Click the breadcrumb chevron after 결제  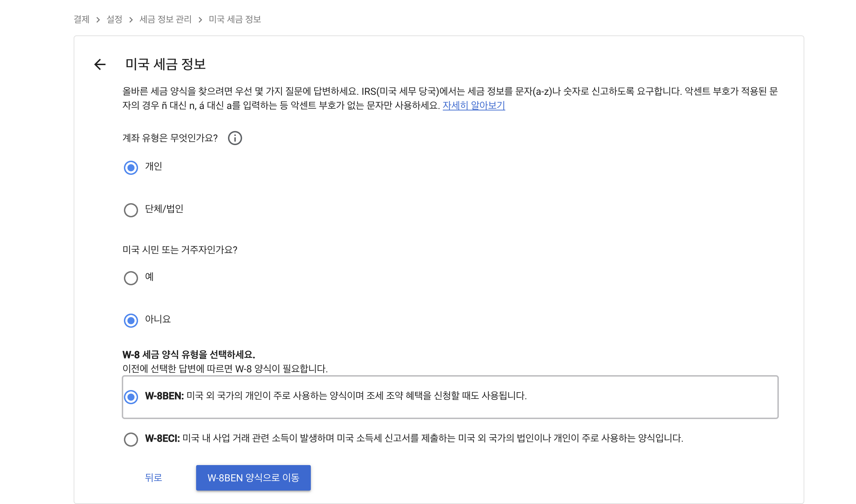point(98,19)
